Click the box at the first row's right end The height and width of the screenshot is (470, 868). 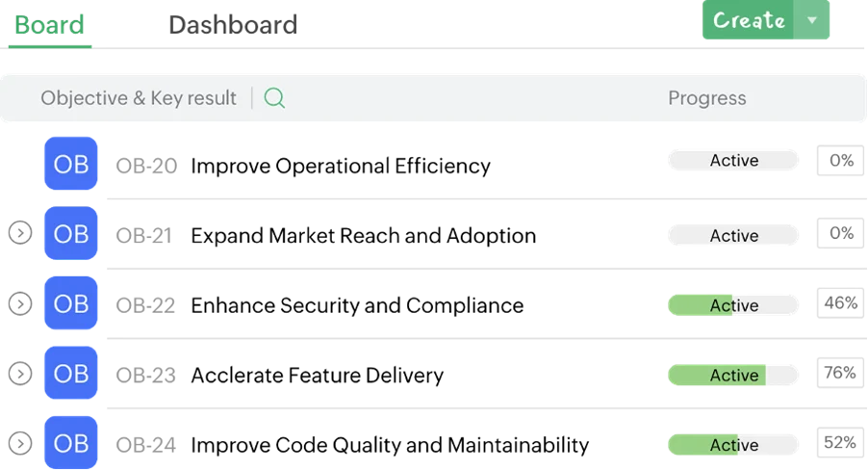[x=841, y=158]
